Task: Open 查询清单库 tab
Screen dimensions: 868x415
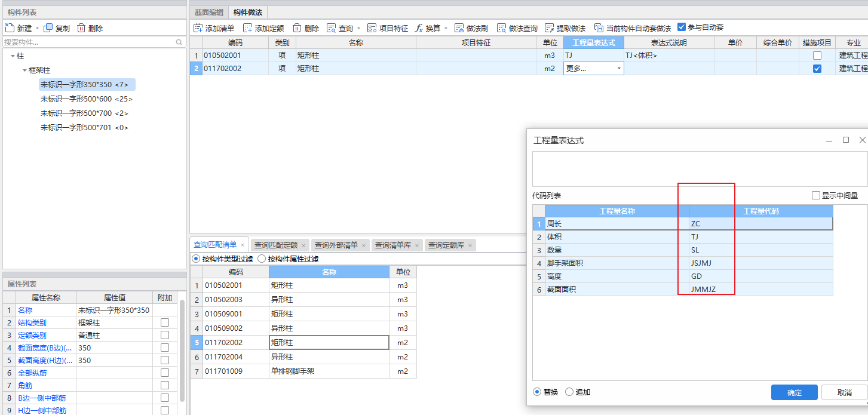Action: pyautogui.click(x=392, y=245)
